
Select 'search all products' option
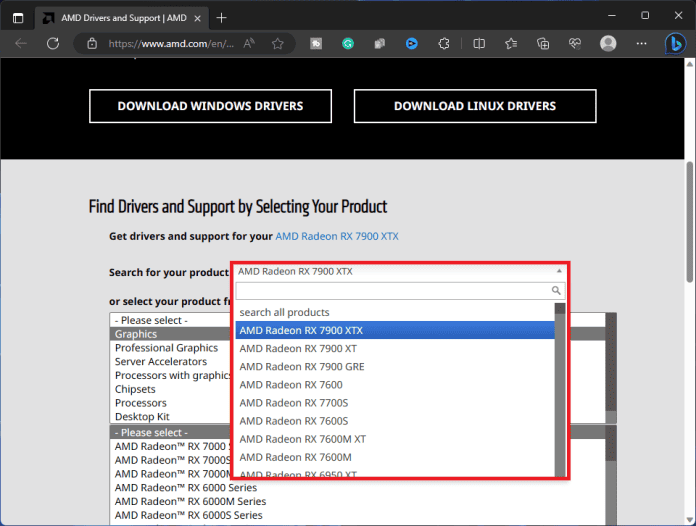[x=395, y=312]
